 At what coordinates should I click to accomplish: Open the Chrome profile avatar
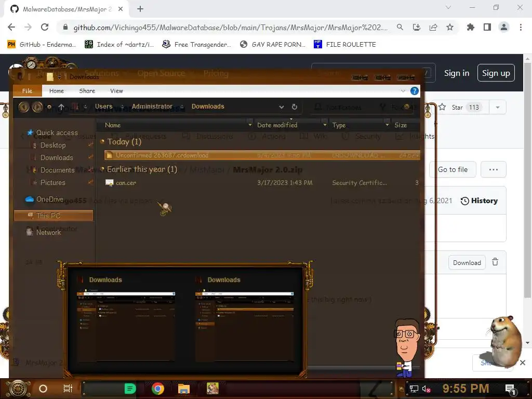(x=504, y=27)
